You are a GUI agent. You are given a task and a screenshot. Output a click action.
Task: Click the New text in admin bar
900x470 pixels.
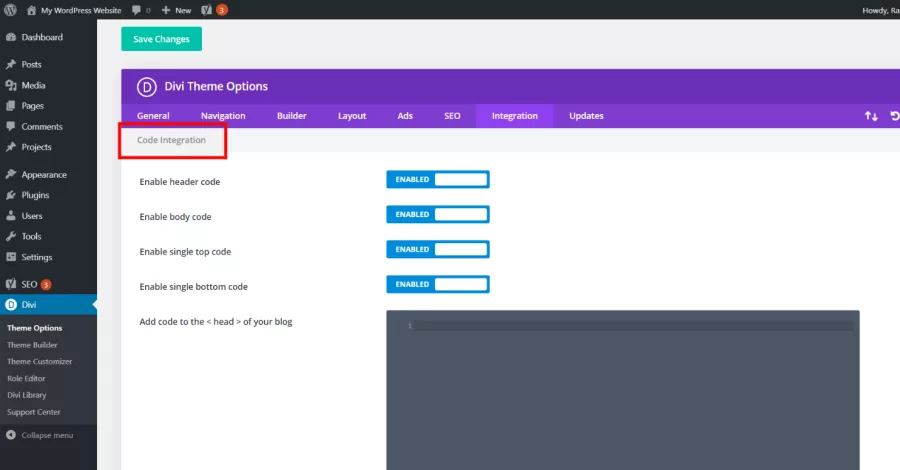[183, 10]
